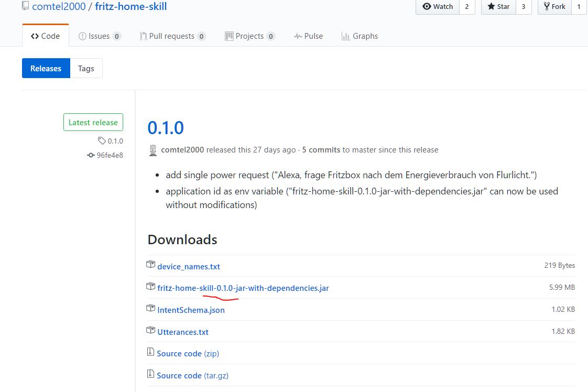588x392 pixels.
Task: Open the Pull requests tab
Action: point(171,36)
